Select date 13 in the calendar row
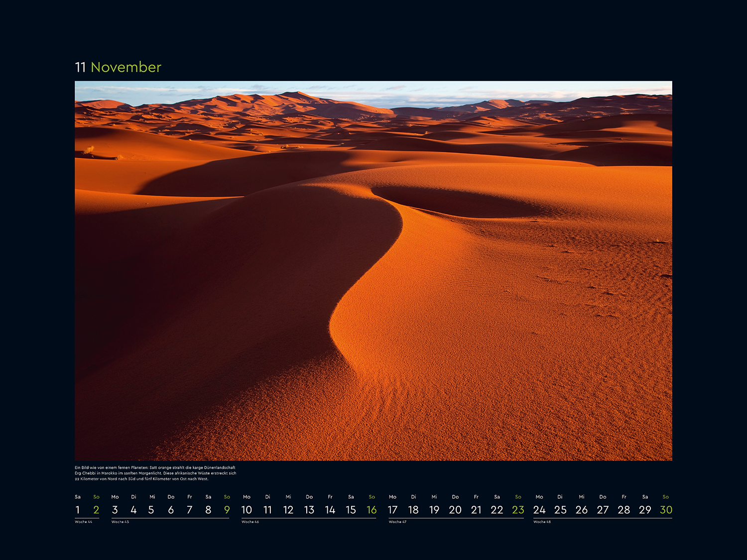 [309, 510]
